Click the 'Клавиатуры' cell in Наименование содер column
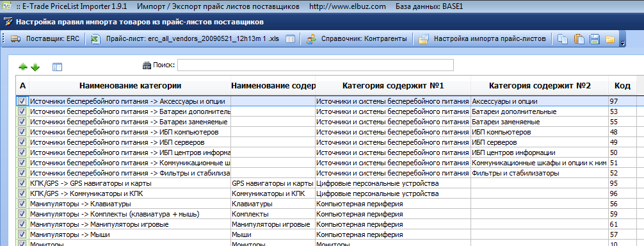644x246 pixels. click(273, 204)
